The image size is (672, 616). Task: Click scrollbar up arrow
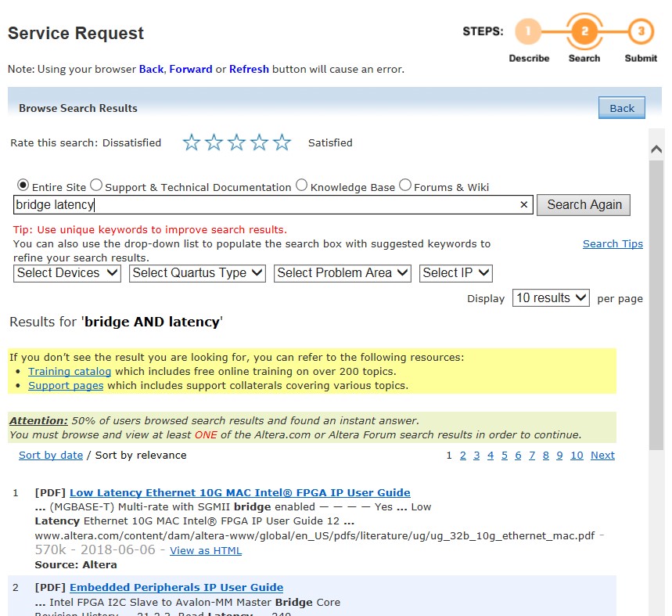656,149
